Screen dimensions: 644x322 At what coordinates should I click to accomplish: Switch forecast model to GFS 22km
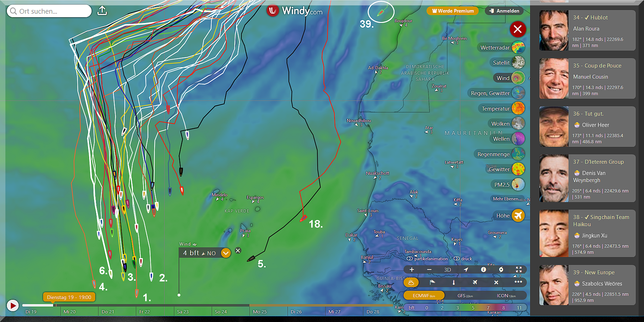click(465, 296)
